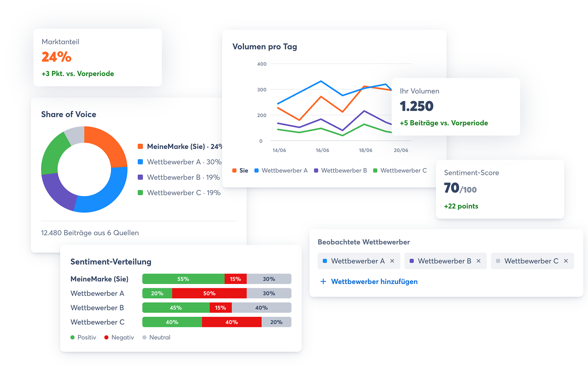
Task: Click the Wettbewerber A · 30% legend entry
Action: 179,162
